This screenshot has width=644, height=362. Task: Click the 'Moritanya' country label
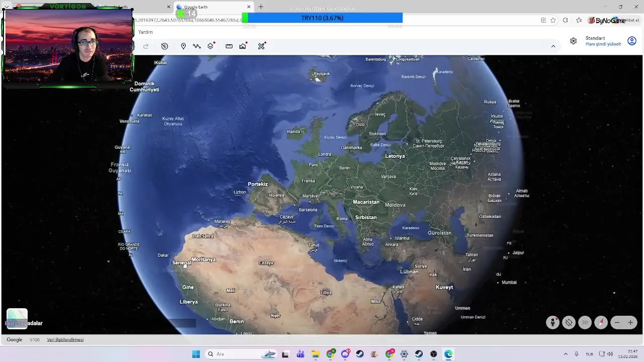coord(204,259)
